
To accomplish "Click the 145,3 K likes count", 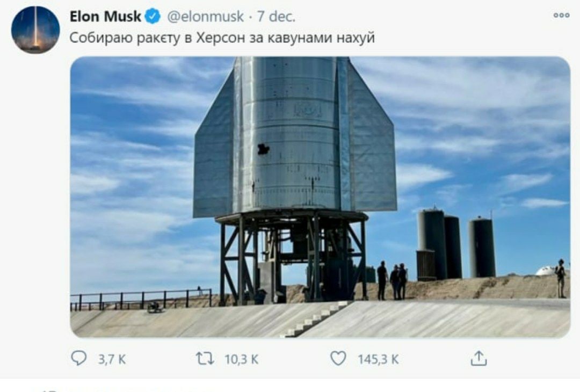I will tap(378, 359).
